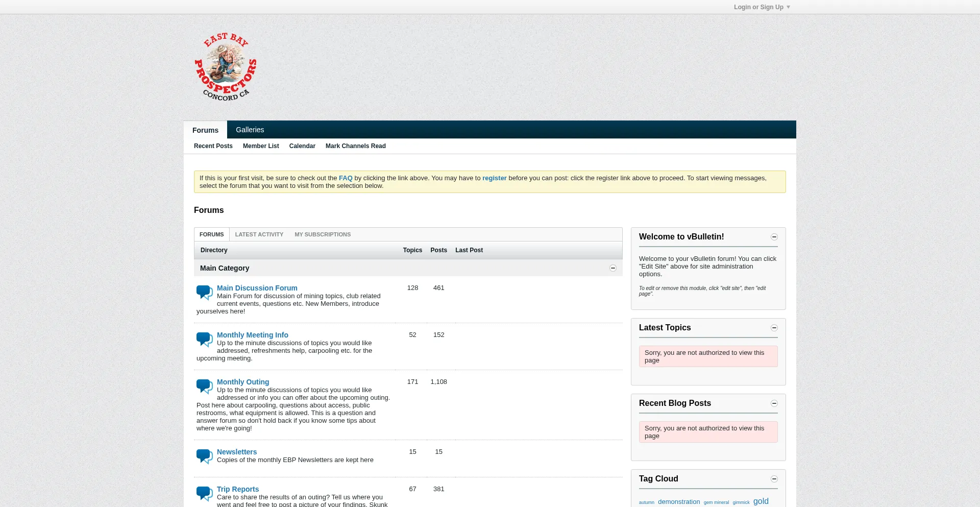Open the register link
This screenshot has height=507, width=980.
coord(494,178)
